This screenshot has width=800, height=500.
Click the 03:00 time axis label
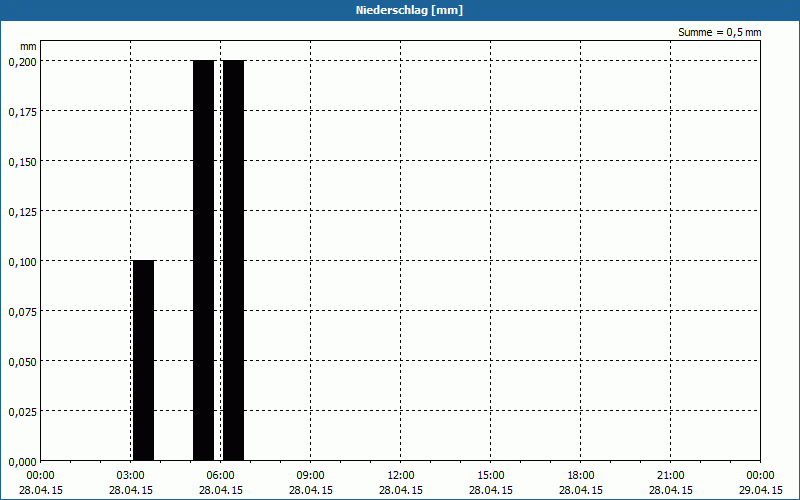coord(131,475)
